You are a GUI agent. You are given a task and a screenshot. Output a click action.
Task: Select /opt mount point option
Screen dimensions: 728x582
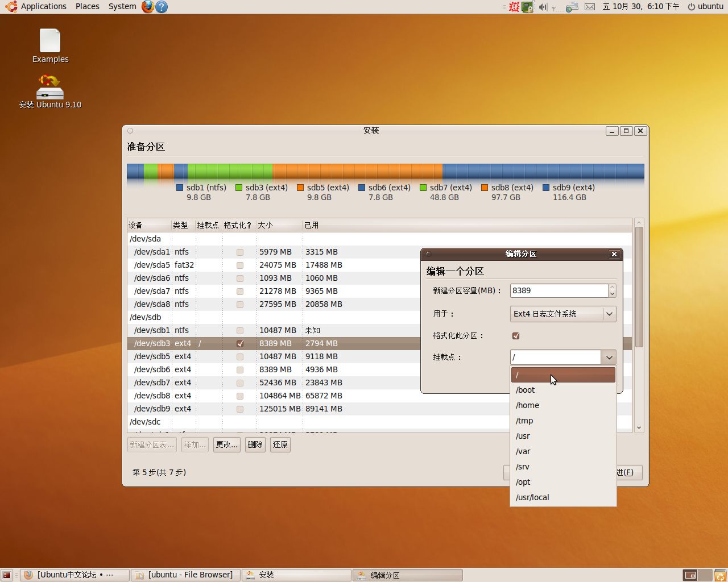click(x=563, y=482)
